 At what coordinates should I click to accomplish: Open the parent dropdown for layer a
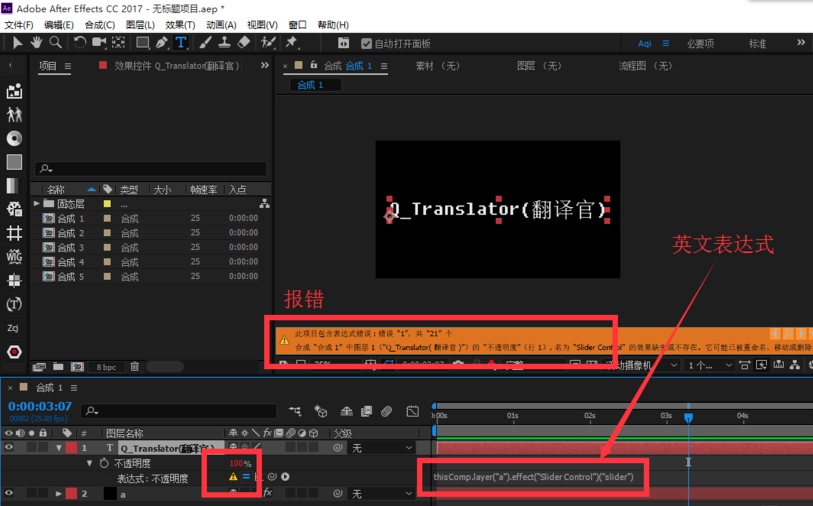[383, 494]
